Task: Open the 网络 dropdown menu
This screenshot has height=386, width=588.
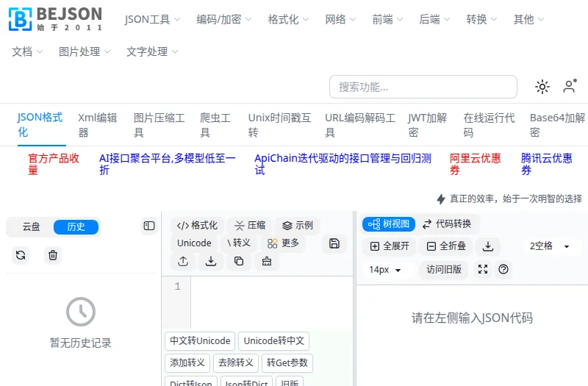Action: pyautogui.click(x=340, y=19)
